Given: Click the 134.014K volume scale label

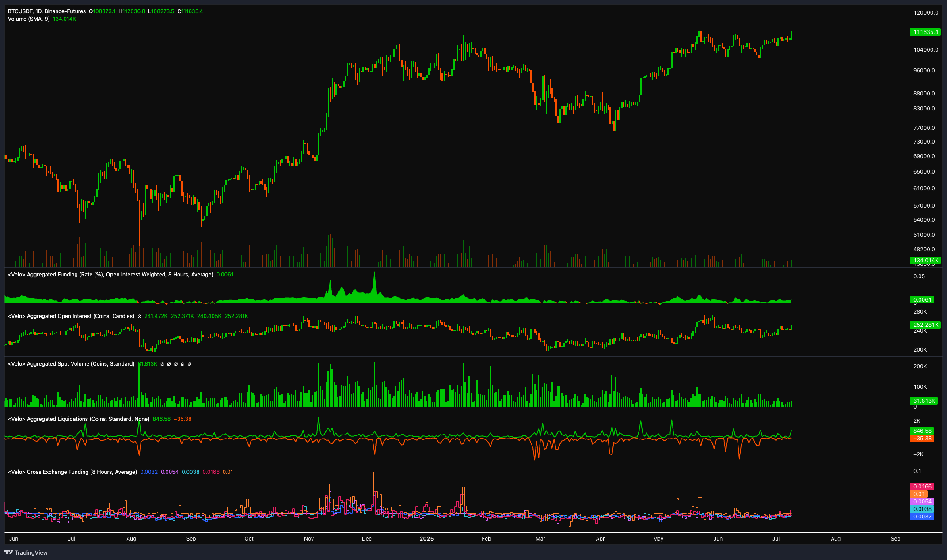Looking at the screenshot, I should pos(925,261).
